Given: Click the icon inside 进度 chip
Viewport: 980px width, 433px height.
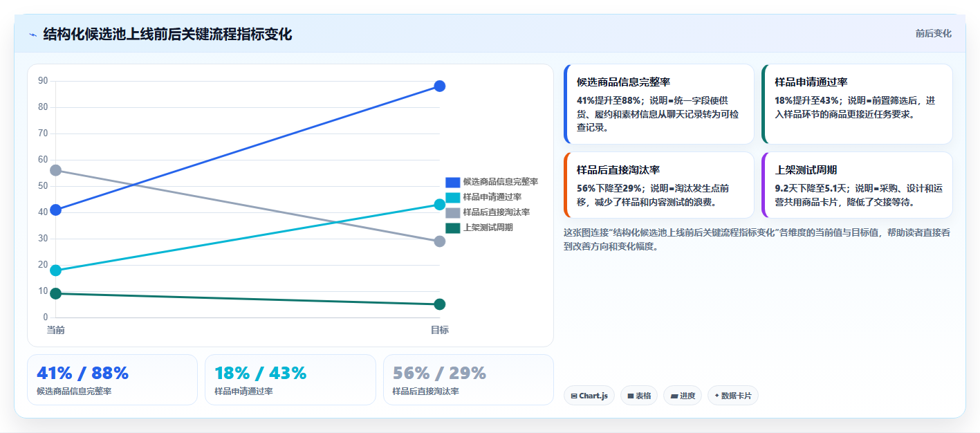Looking at the screenshot, I should tap(674, 396).
